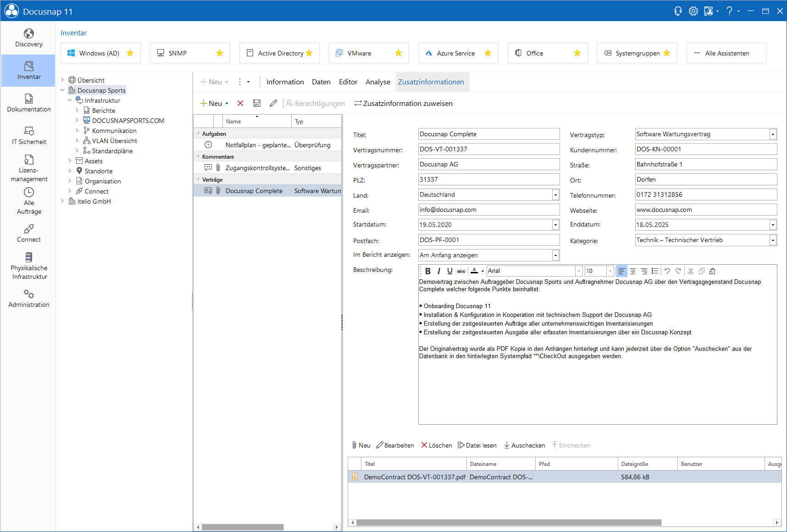Viewport: 787px width, 532px height.
Task: Click the clock icon of Notfallplan task
Action: coord(208,145)
